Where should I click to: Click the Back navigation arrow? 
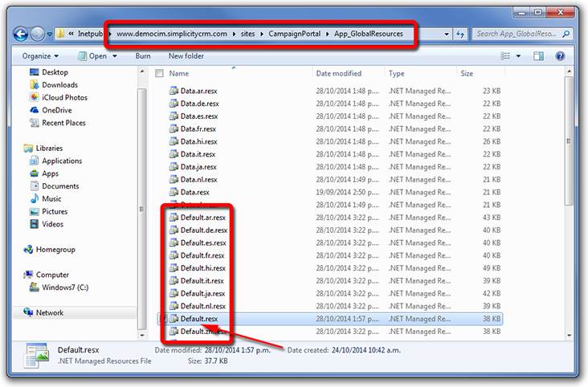[21, 35]
